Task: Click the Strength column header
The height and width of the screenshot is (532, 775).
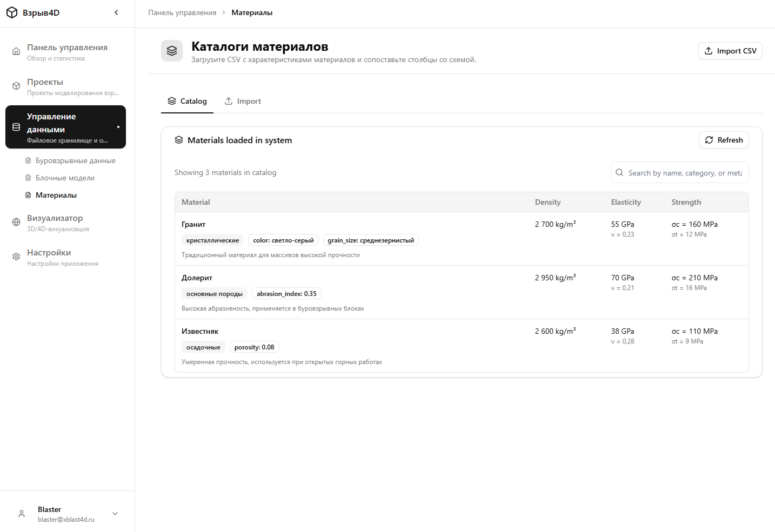Action: (x=686, y=202)
